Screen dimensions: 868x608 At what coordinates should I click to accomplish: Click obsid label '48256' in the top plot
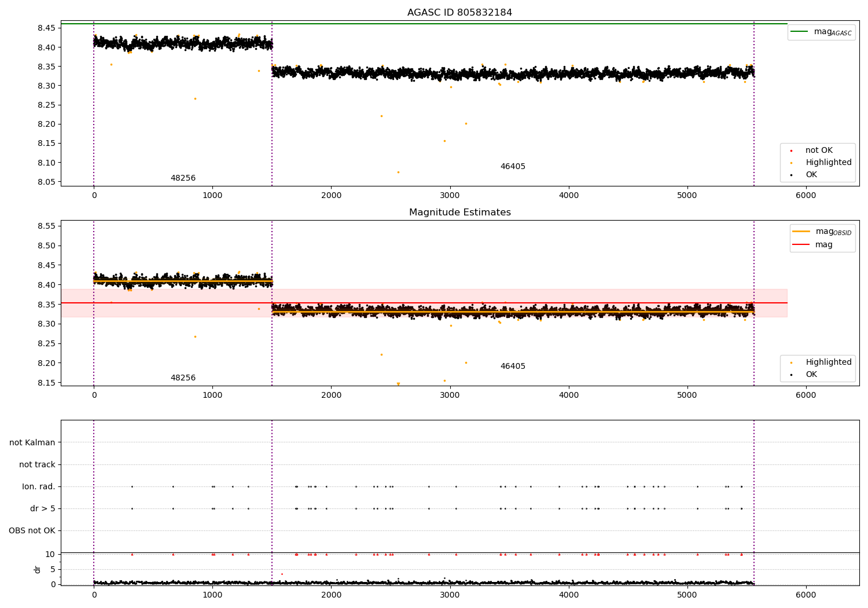point(183,178)
